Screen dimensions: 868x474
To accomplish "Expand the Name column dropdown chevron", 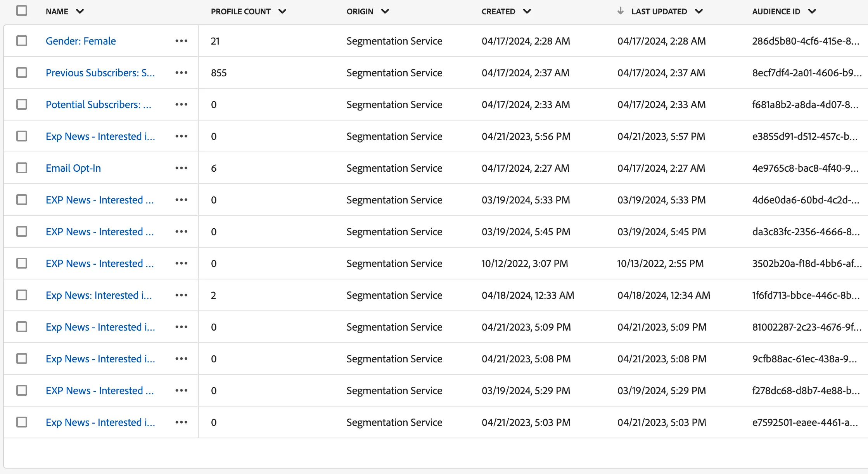I will pos(80,11).
